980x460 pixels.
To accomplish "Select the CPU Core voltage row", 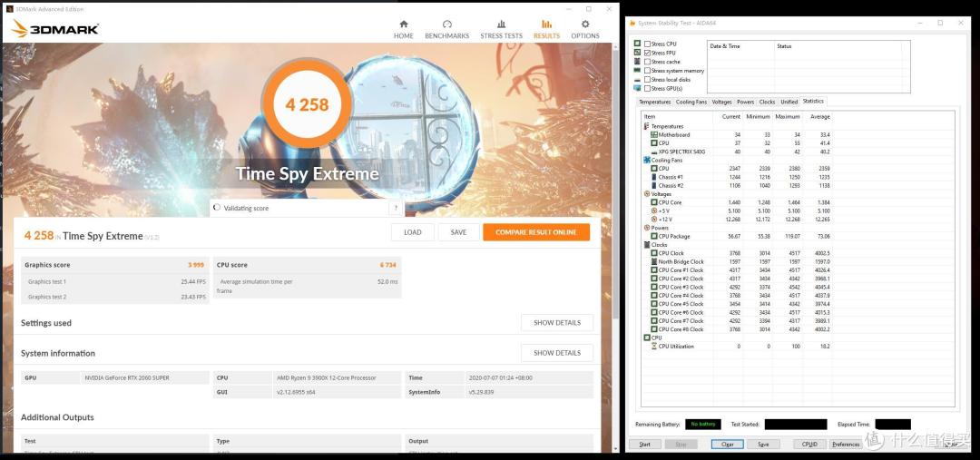I will tap(738, 202).
